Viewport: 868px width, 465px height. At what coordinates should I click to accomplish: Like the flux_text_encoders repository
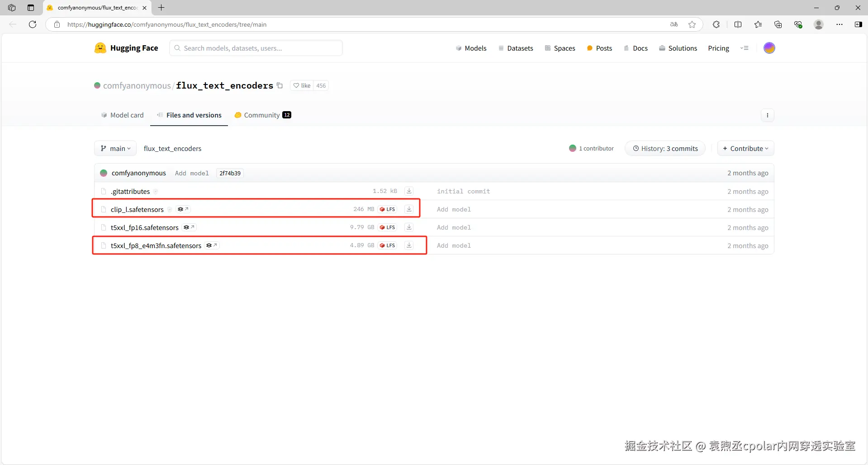pos(302,85)
